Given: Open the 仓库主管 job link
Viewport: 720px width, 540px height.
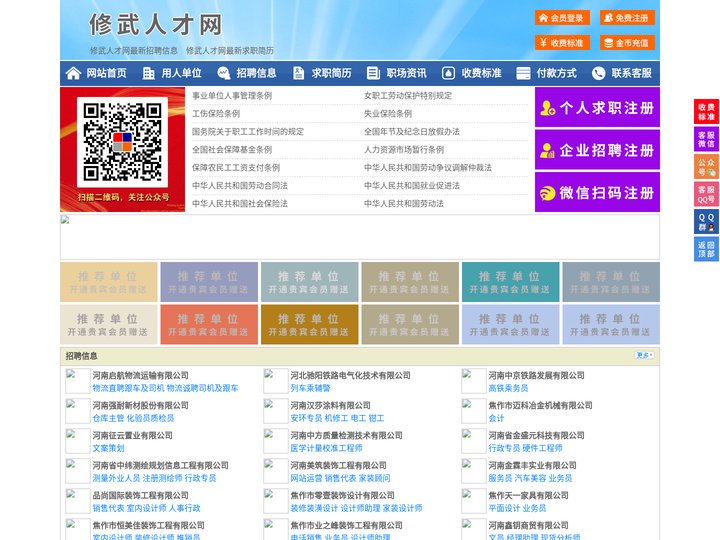Looking at the screenshot, I should pyautogui.click(x=108, y=418).
